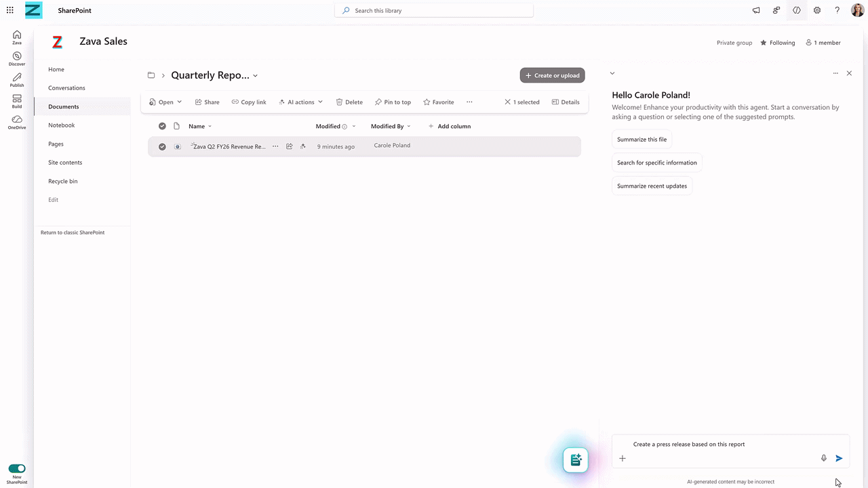Open SharePoint settings gear
This screenshot has width=868, height=488.
point(817,10)
